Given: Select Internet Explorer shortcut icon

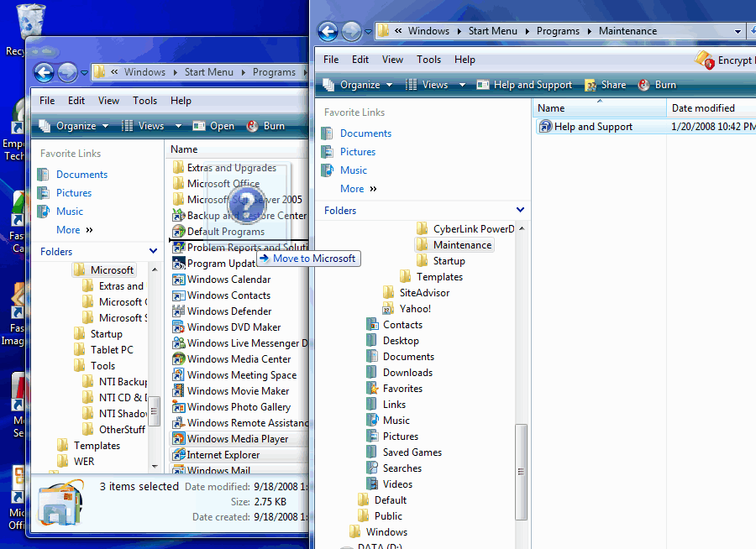Looking at the screenshot, I should 178,454.
